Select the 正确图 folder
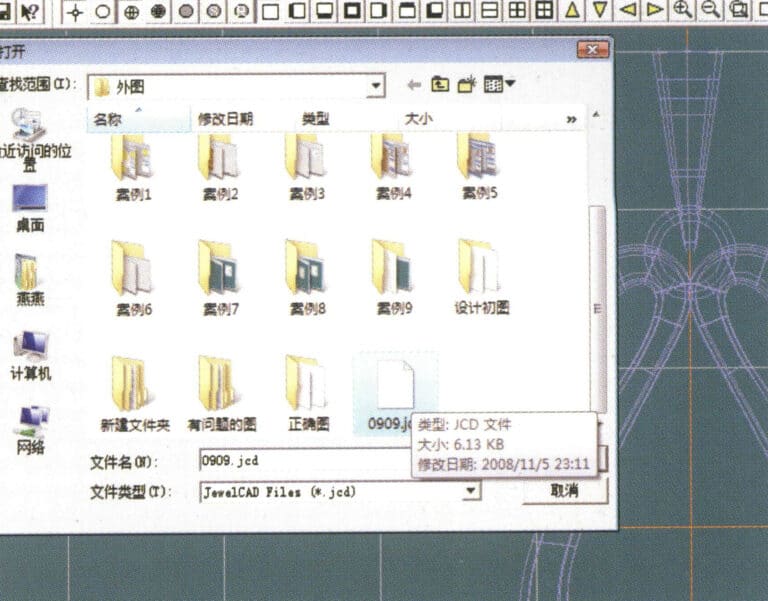Image resolution: width=768 pixels, height=601 pixels. 308,393
